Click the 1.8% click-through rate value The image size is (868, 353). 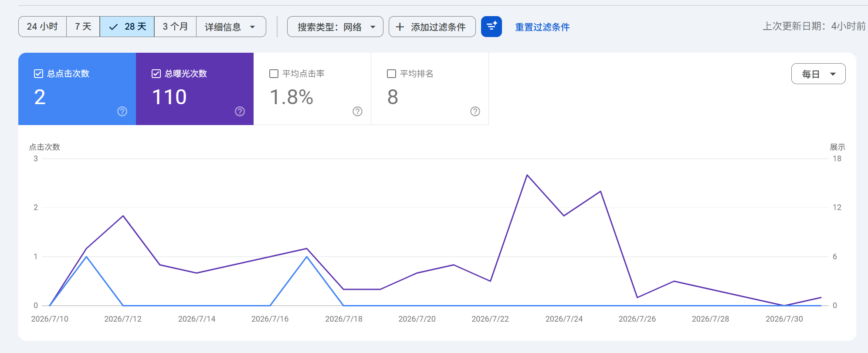click(292, 97)
